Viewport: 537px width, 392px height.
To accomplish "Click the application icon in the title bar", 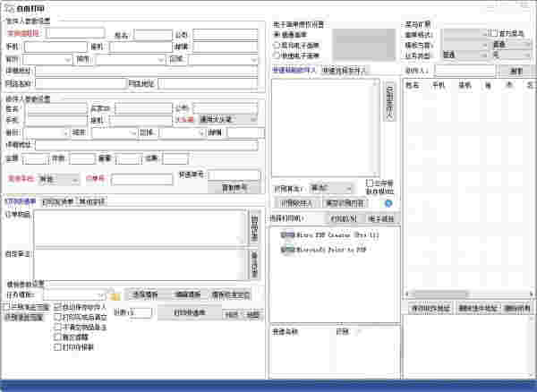I will tap(10, 8).
